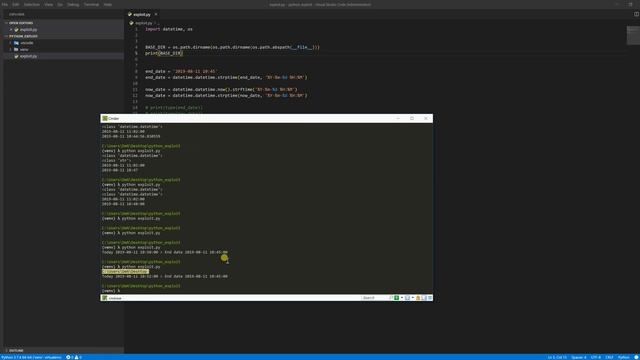The height and width of the screenshot is (360, 640).
Task: Click the lock console icon in Cmder
Action: [x=418, y=298]
